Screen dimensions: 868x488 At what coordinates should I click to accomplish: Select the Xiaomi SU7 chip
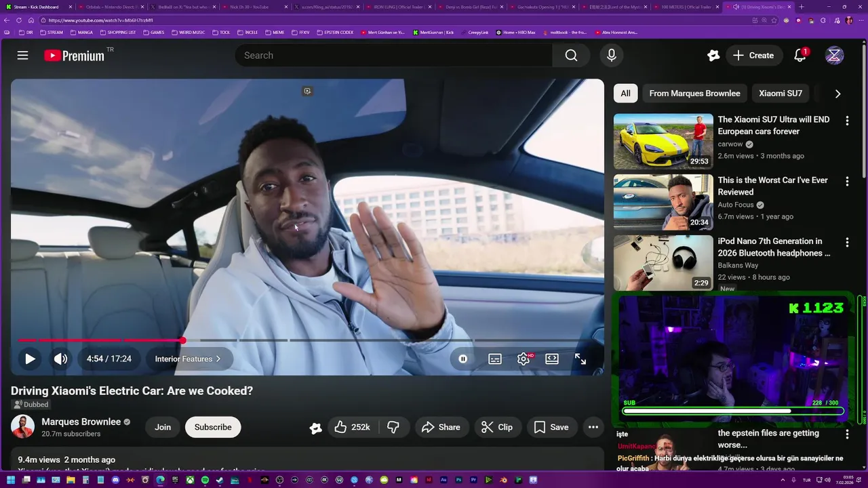pos(781,94)
